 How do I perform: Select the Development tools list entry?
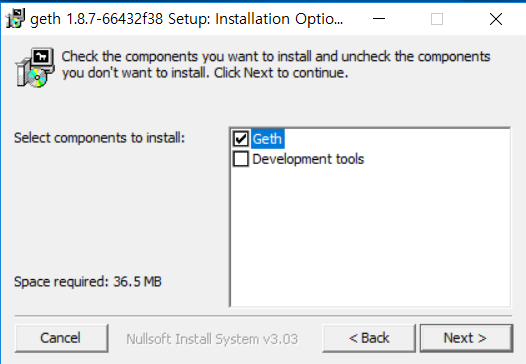pyautogui.click(x=308, y=159)
